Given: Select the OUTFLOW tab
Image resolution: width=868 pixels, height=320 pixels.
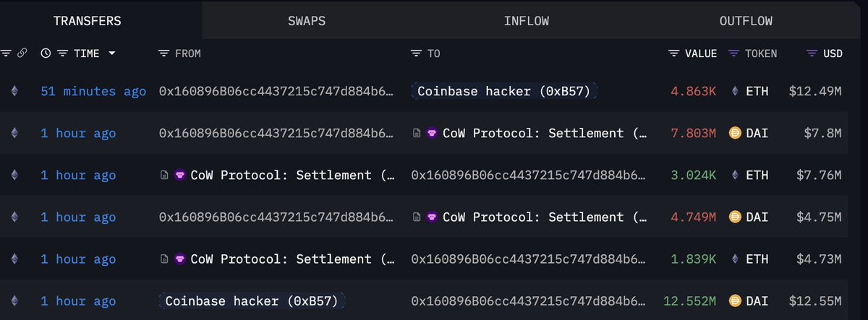Looking at the screenshot, I should (746, 21).
